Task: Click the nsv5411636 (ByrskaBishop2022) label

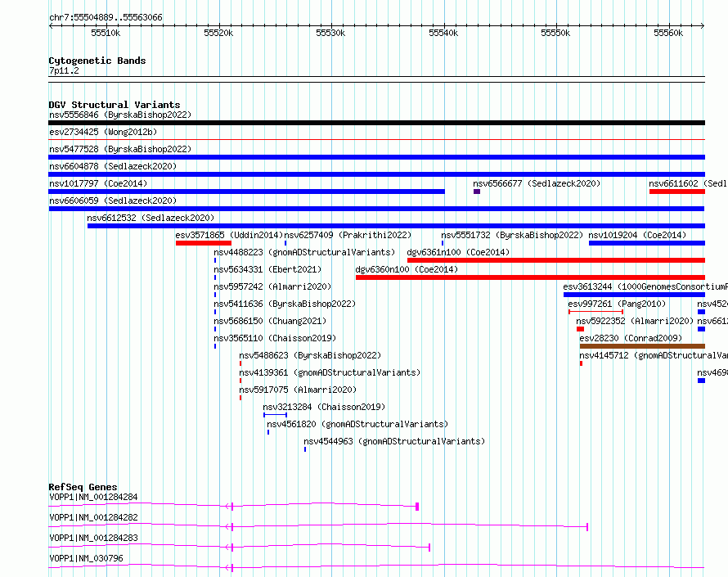Action: point(285,304)
